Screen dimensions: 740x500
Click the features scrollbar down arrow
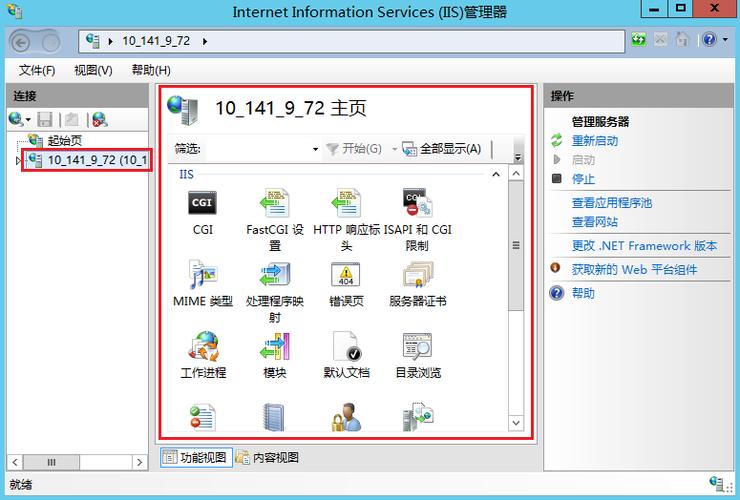click(516, 423)
